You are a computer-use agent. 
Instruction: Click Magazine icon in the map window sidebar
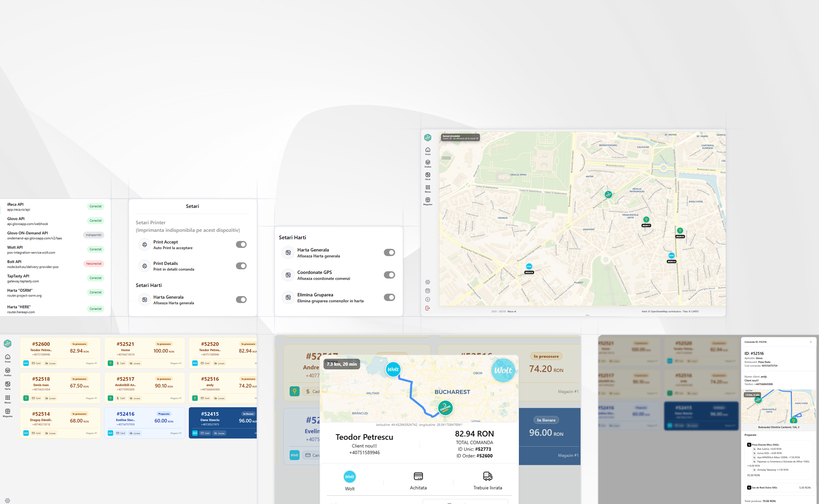click(428, 201)
